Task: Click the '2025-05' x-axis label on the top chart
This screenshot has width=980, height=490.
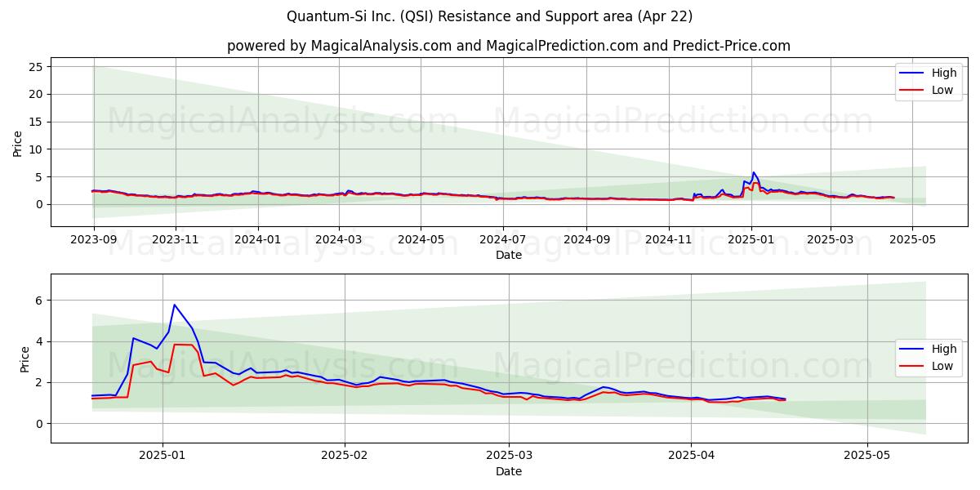Action: (911, 240)
